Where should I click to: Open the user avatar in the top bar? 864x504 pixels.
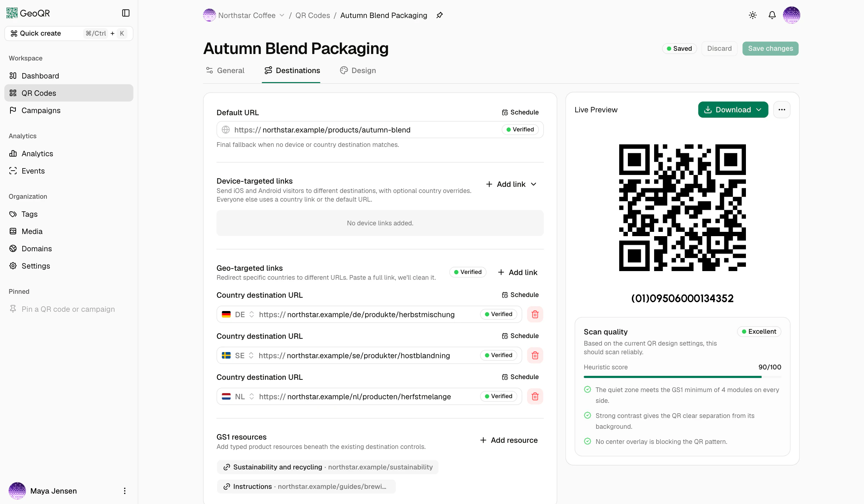792,15
